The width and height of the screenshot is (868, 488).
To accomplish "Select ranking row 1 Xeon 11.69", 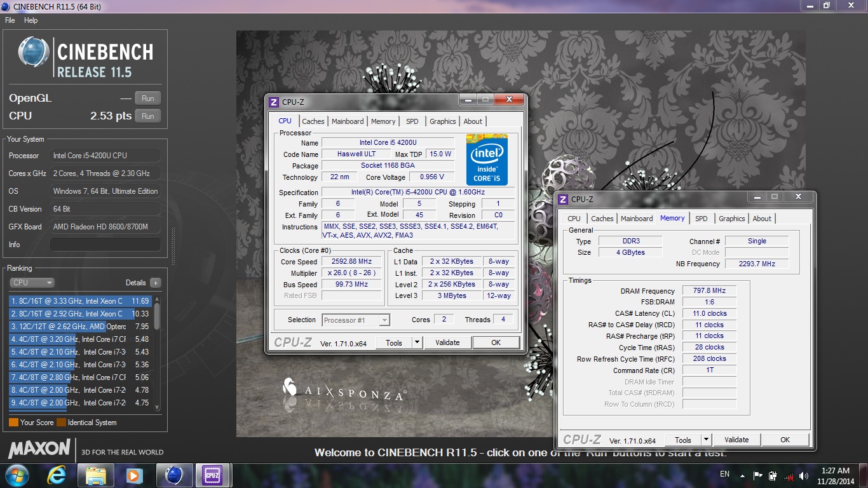I will pyautogui.click(x=80, y=301).
